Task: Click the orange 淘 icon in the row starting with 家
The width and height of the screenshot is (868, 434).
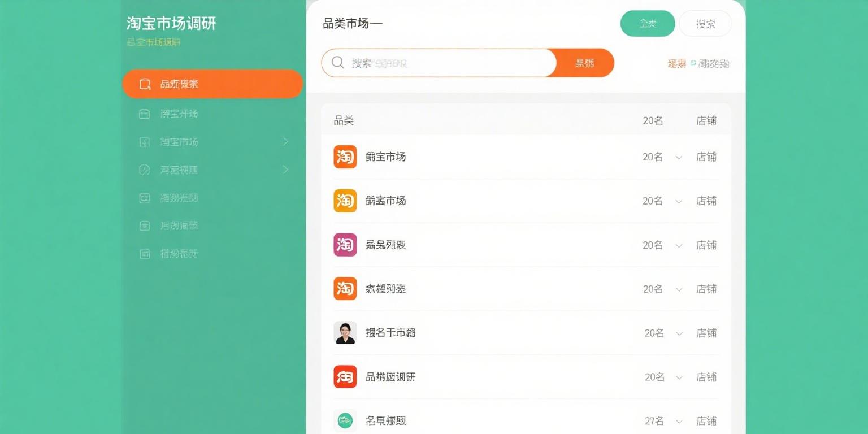Action: (x=345, y=289)
